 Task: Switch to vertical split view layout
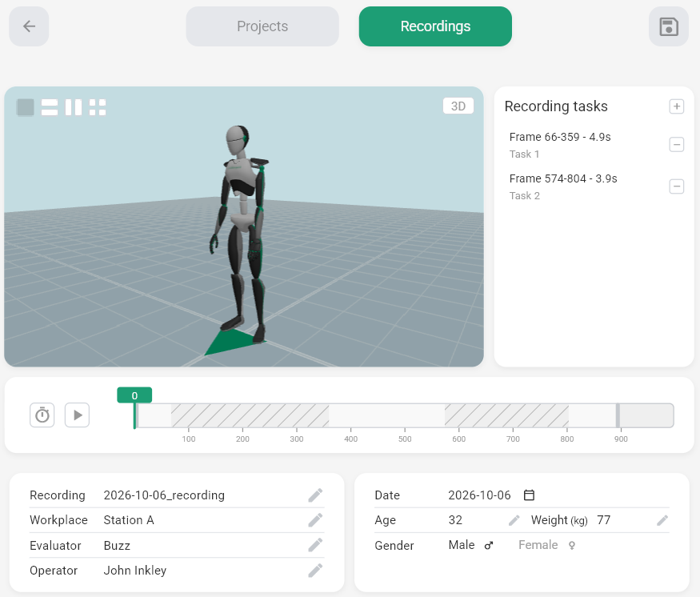tap(74, 107)
